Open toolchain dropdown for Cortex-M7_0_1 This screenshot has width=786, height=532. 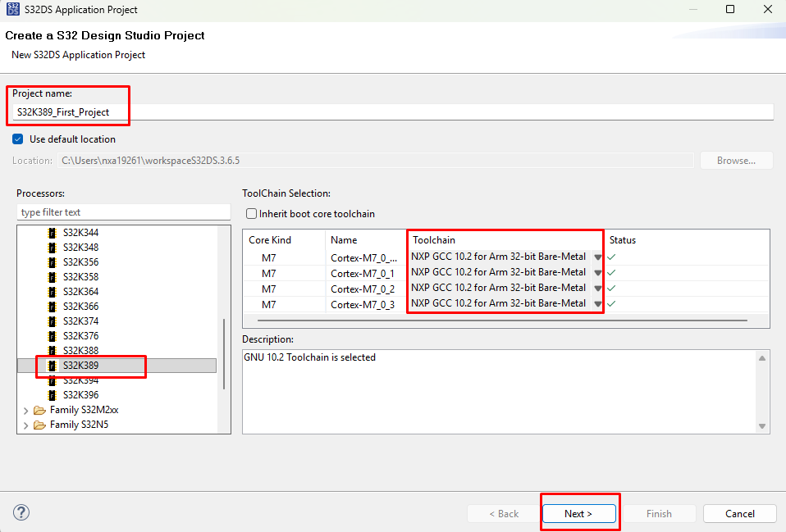[x=597, y=273]
